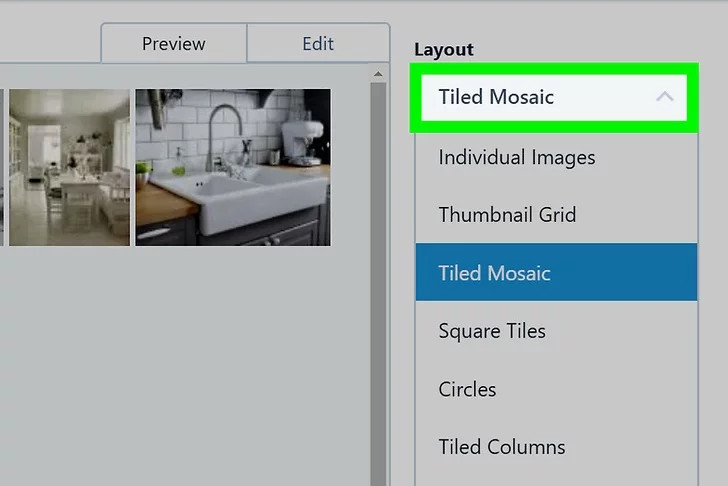Select the partially visible leftmost gallery image
The image size is (728, 486).
2,167
